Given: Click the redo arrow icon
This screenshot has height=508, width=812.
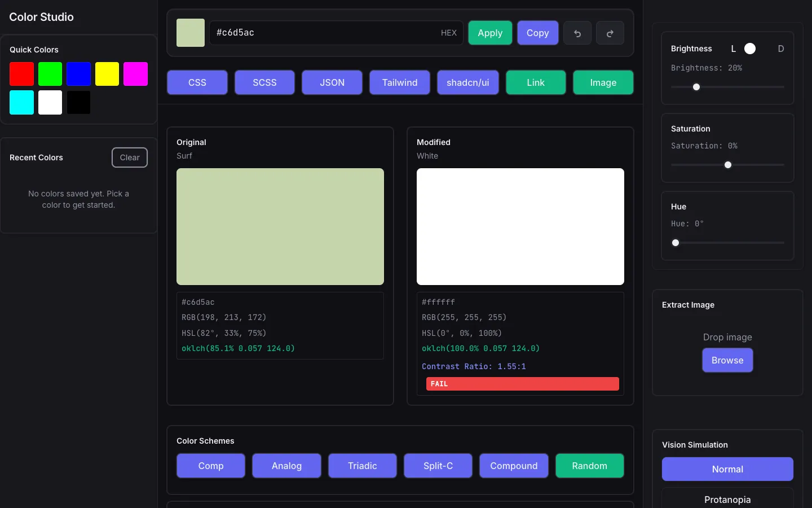Looking at the screenshot, I should click(610, 33).
